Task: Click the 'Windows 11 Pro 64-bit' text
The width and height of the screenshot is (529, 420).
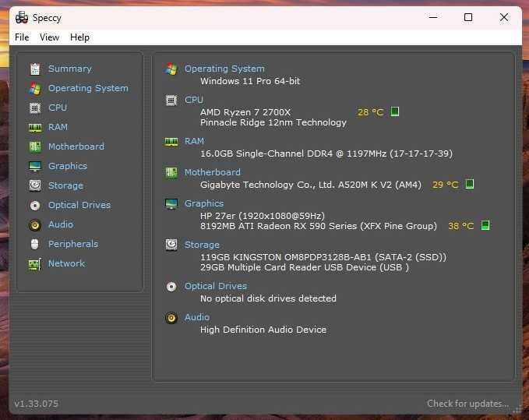Action: coord(250,81)
